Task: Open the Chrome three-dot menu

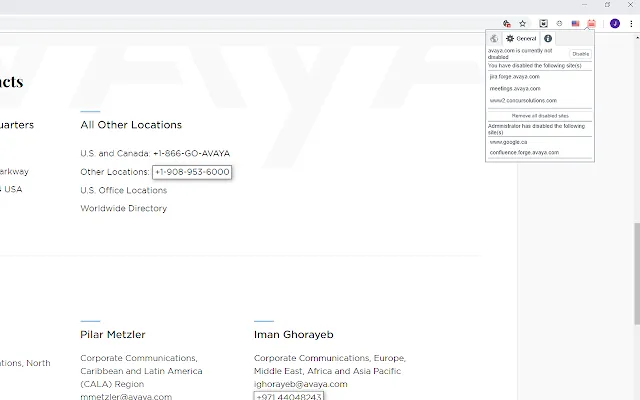Action: coord(631,24)
